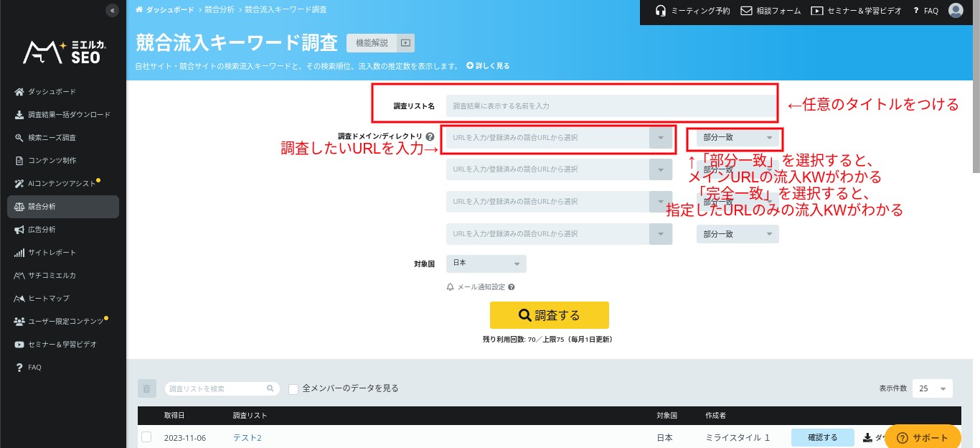Click the headset ミーティング予約 icon
The width and height of the screenshot is (980, 448).
(x=661, y=11)
